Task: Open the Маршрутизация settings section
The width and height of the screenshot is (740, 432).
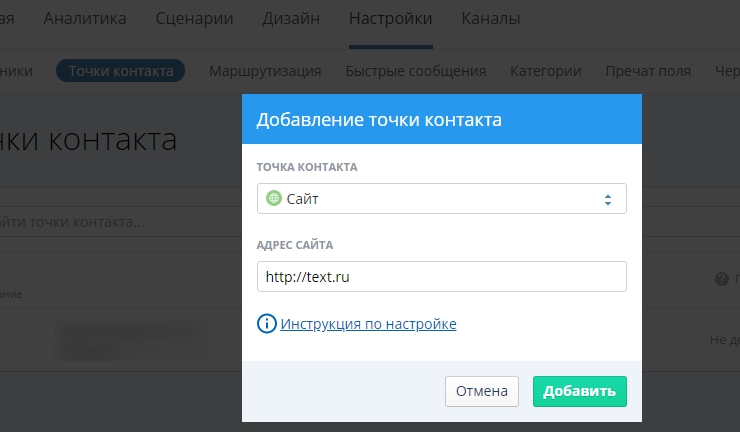Action: coord(265,71)
